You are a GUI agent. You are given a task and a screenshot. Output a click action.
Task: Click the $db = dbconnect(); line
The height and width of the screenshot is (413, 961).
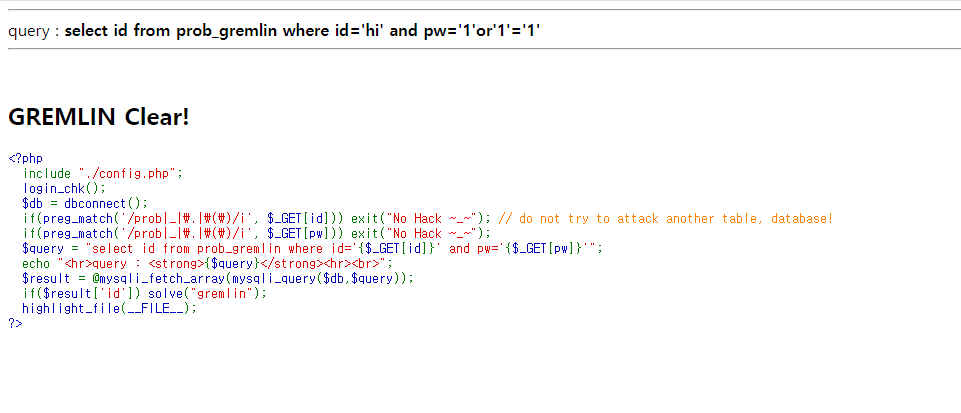85,203
